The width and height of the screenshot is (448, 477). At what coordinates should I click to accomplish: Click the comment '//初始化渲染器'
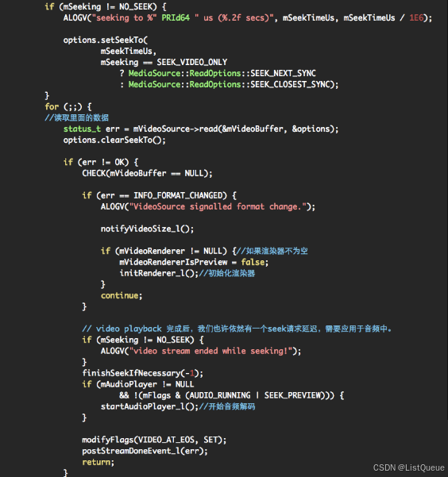tap(227, 273)
